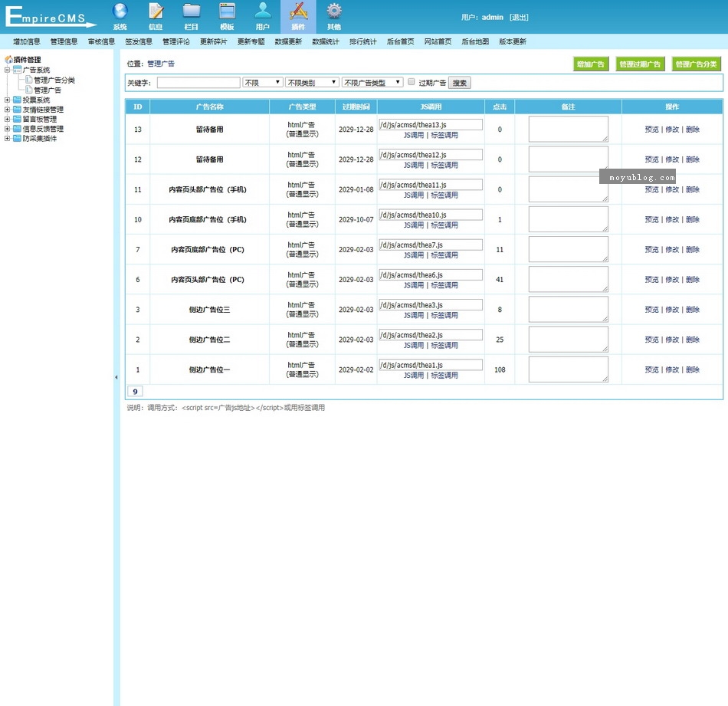Click the folder icon for 友情链接管理
The height and width of the screenshot is (706, 728).
tap(17, 110)
